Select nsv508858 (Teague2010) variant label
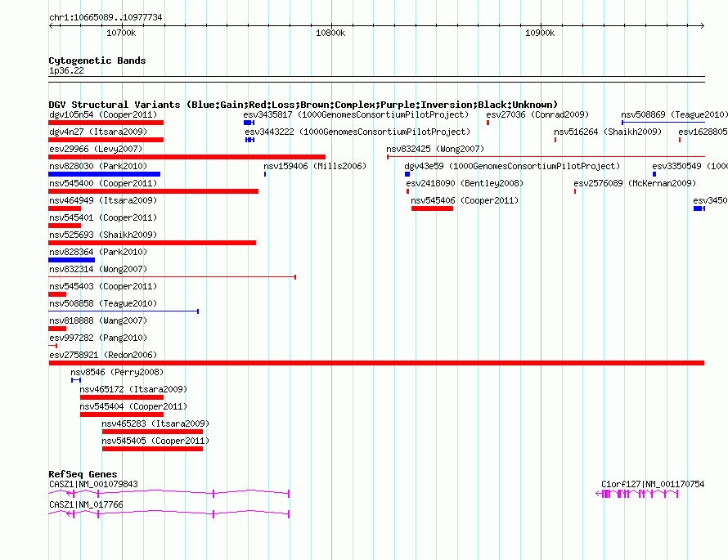Screen dimensions: 728x560 point(103,303)
